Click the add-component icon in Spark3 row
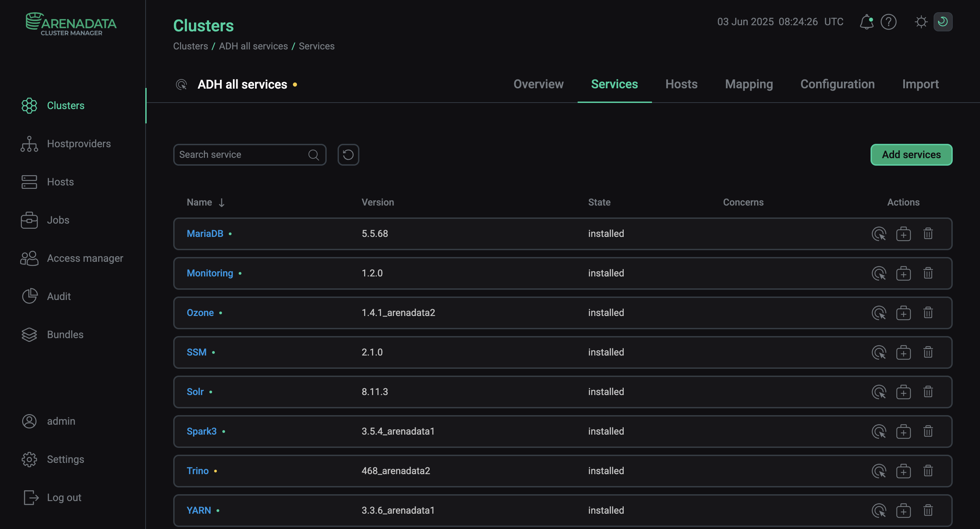The image size is (980, 529). (903, 431)
